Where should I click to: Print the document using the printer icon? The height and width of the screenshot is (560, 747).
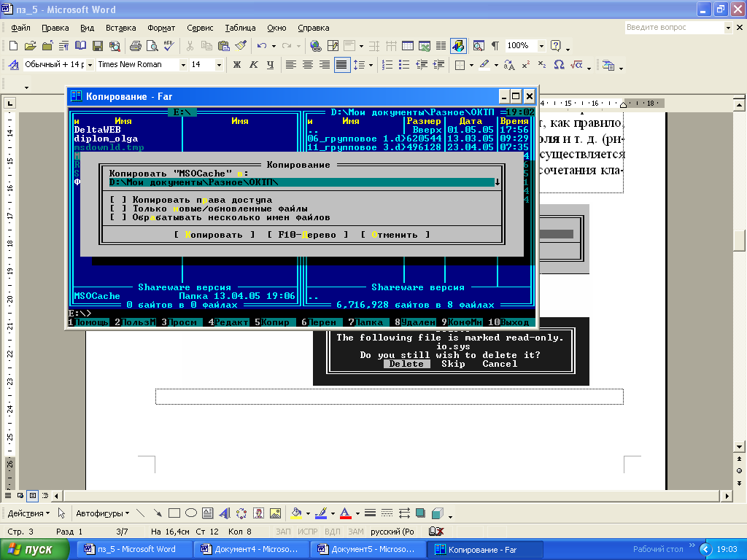[135, 46]
